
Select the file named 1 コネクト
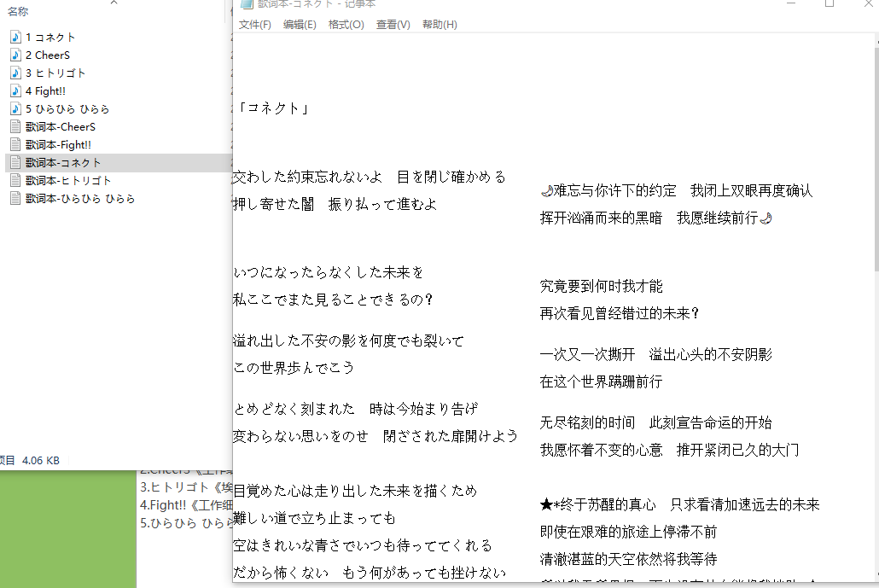pyautogui.click(x=50, y=37)
